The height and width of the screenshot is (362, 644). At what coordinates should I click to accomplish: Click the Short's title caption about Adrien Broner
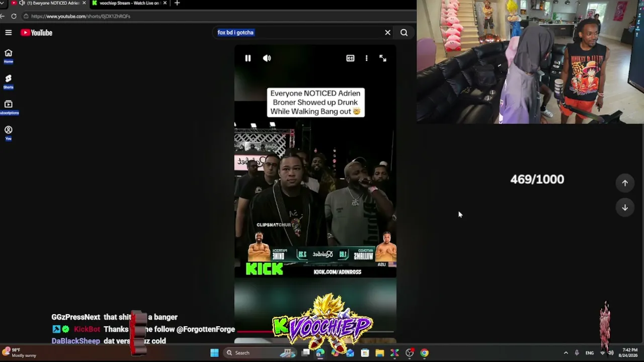[x=315, y=103]
